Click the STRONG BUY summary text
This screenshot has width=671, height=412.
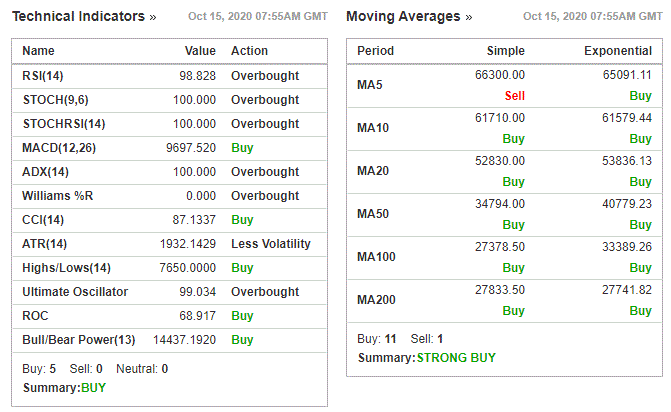456,358
